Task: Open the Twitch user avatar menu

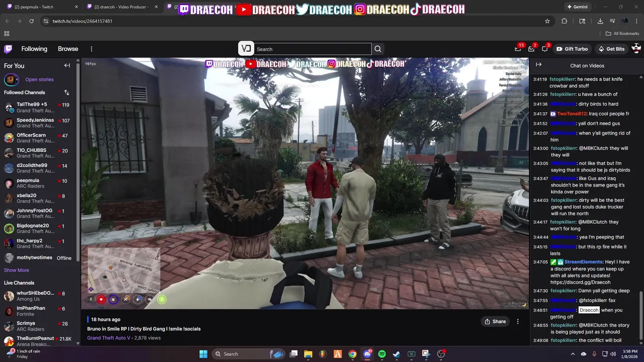Action: tap(636, 49)
